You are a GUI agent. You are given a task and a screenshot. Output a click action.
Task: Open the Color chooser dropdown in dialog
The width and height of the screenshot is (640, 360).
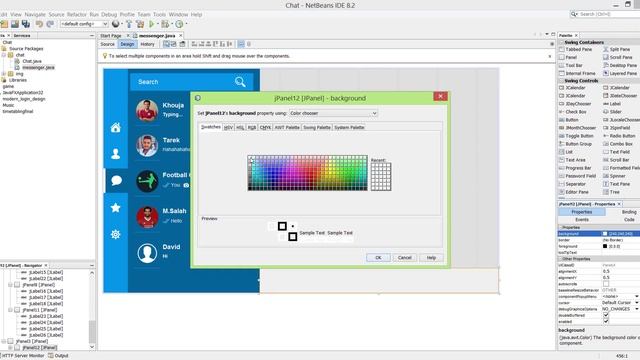tap(333, 113)
